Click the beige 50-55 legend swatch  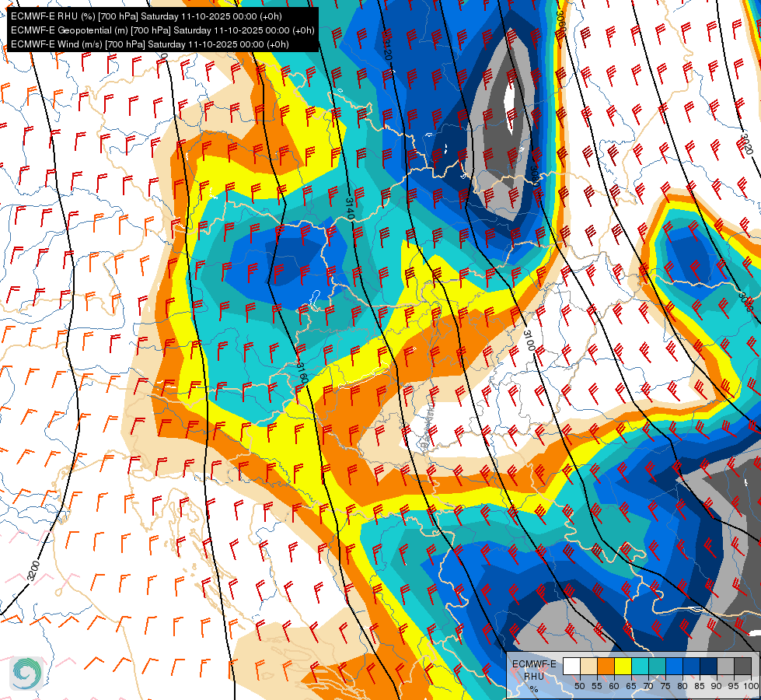[x=588, y=666]
